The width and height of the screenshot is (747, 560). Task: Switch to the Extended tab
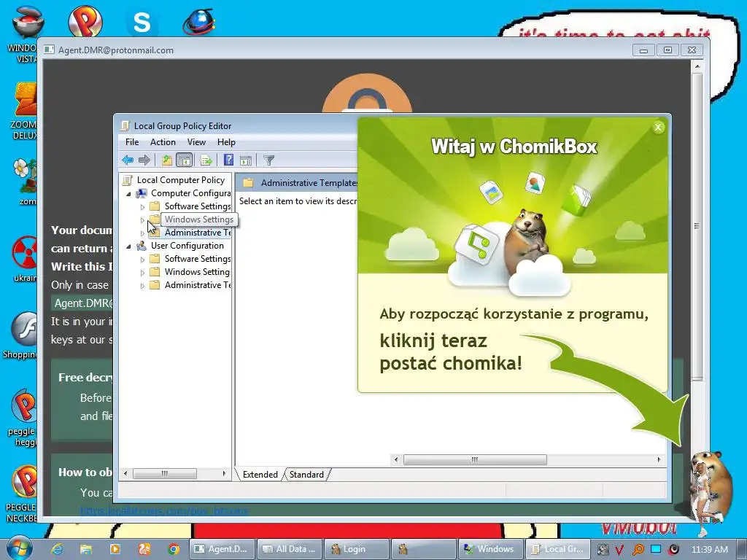260,474
